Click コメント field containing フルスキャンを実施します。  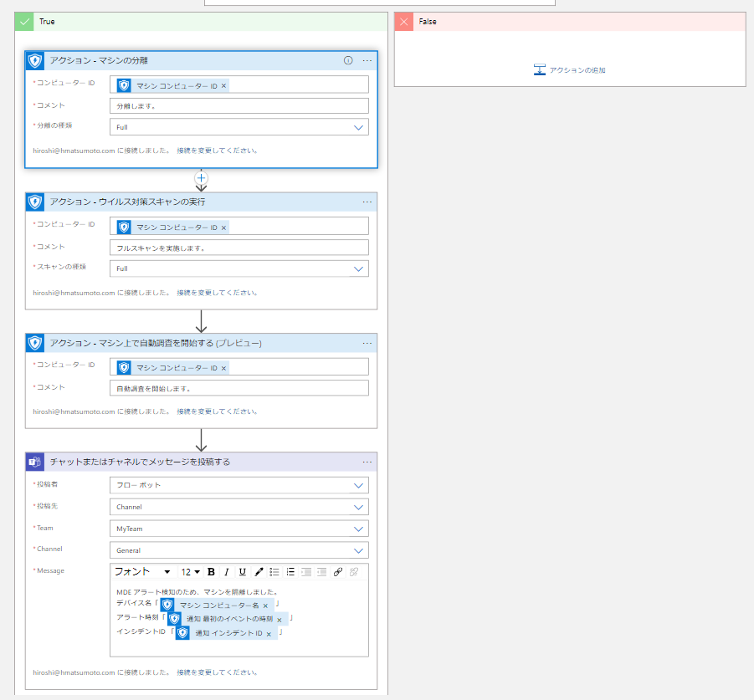(x=239, y=248)
